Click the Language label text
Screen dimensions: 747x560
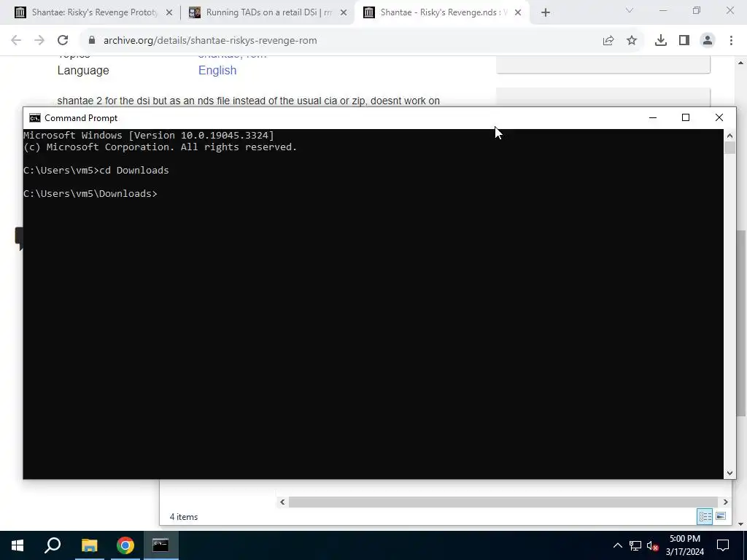[x=83, y=71]
